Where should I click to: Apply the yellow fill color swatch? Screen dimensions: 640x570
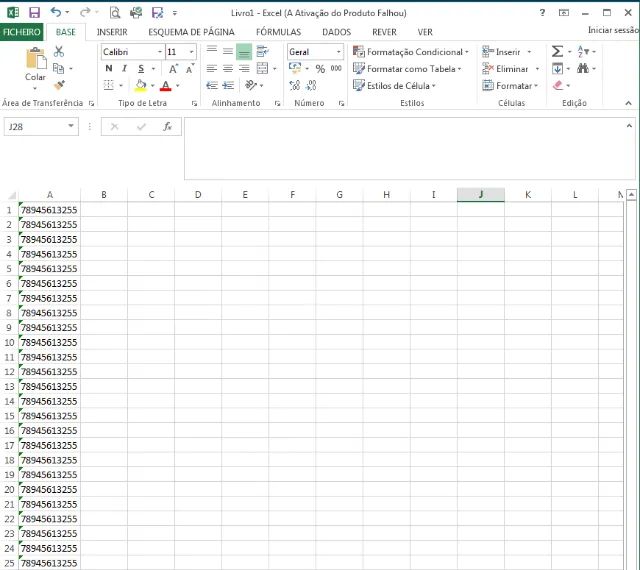pos(140,86)
